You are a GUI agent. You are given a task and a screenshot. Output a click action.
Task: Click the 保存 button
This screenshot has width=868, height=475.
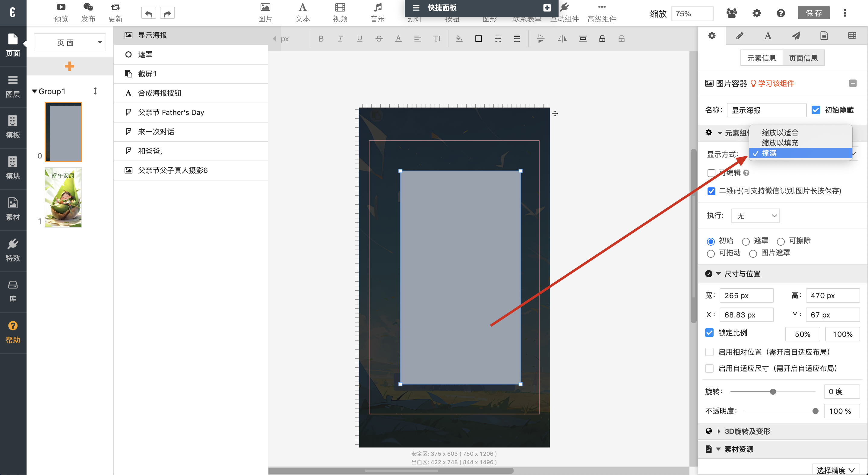[813, 13]
